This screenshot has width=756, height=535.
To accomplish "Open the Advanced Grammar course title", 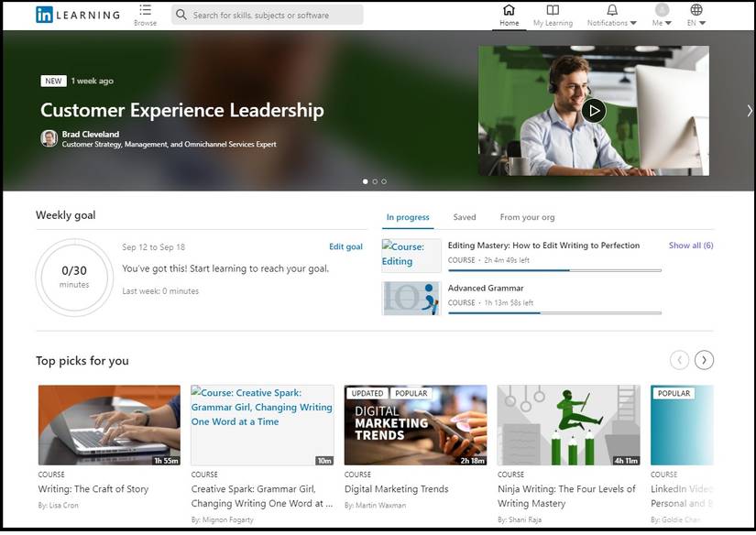I will click(486, 289).
